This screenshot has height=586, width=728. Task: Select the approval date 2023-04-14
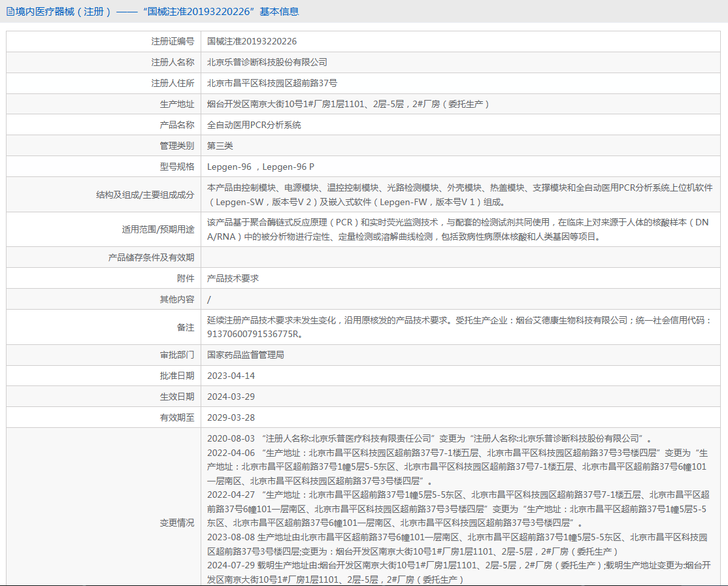(231, 376)
